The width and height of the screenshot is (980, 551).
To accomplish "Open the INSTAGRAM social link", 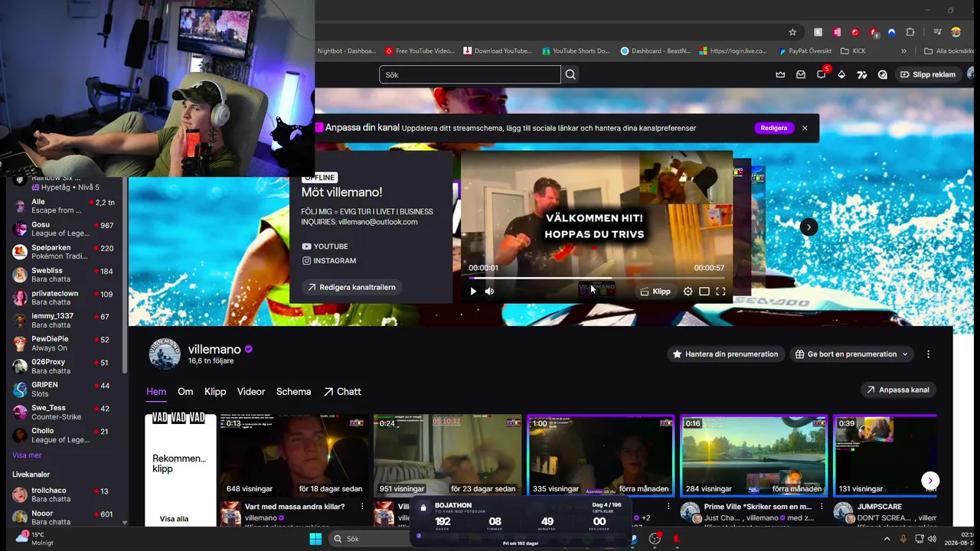I will tap(328, 261).
